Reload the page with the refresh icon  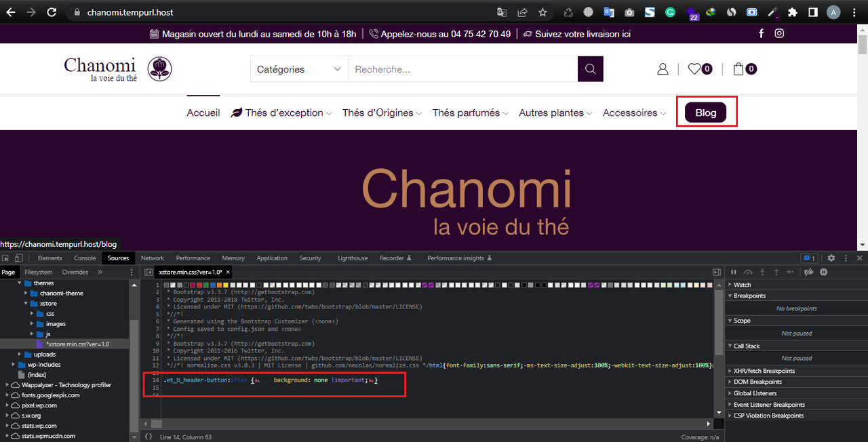(x=52, y=12)
